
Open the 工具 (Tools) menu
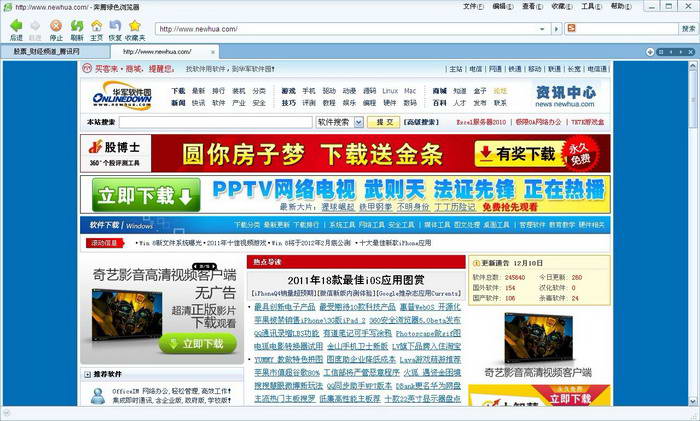pos(591,6)
